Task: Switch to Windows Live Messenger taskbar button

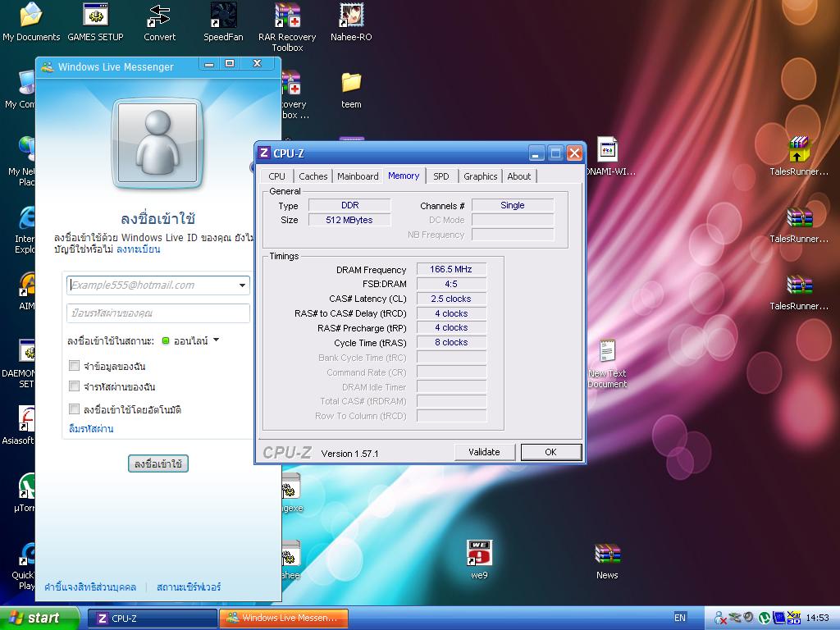Action: pos(283,619)
